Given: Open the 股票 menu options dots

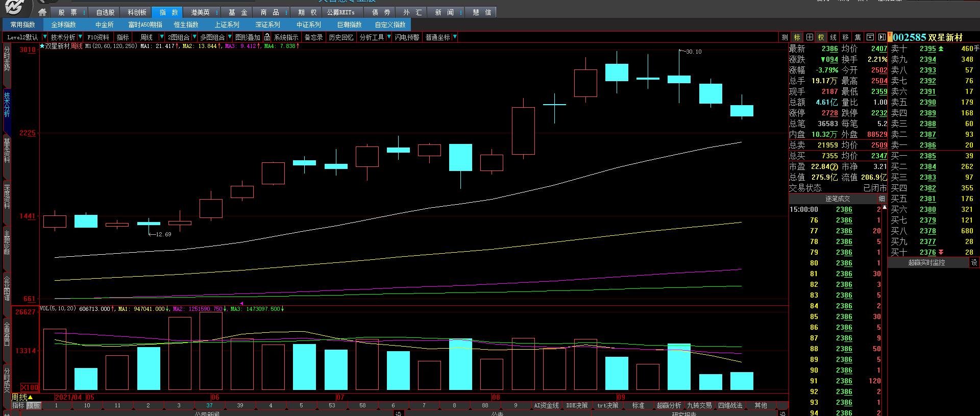Looking at the screenshot, I should click(x=84, y=12).
